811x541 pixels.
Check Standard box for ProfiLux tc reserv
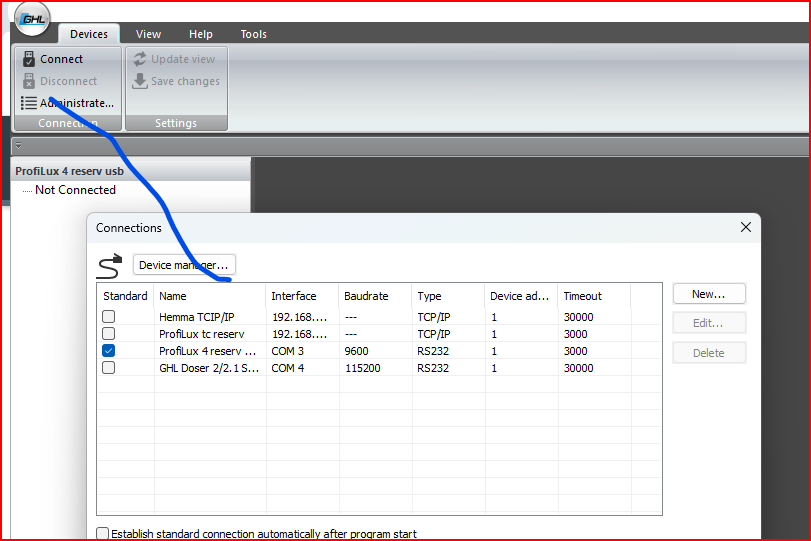[109, 334]
